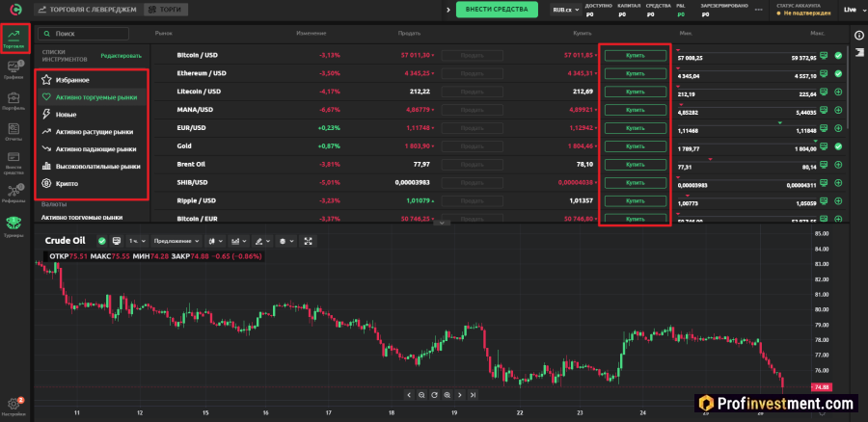Open the chart indicators dropdown
This screenshot has height=422, width=868.
coord(239,241)
